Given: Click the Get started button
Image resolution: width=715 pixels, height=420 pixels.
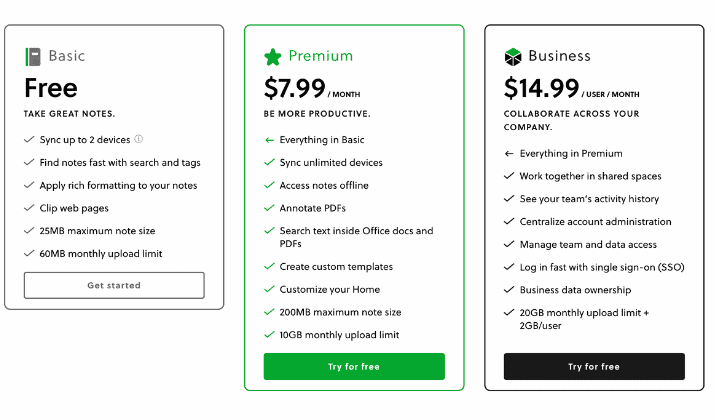Looking at the screenshot, I should pyautogui.click(x=114, y=285).
